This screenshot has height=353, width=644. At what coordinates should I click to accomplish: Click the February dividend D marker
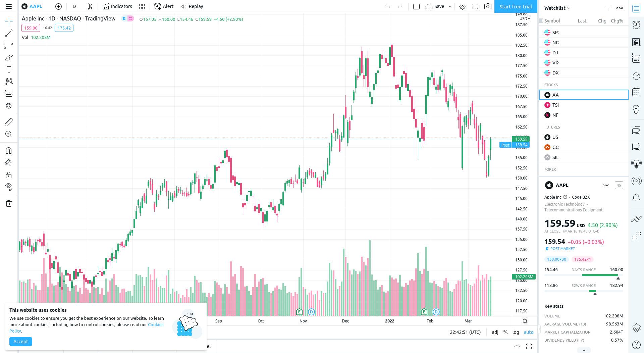point(436,312)
